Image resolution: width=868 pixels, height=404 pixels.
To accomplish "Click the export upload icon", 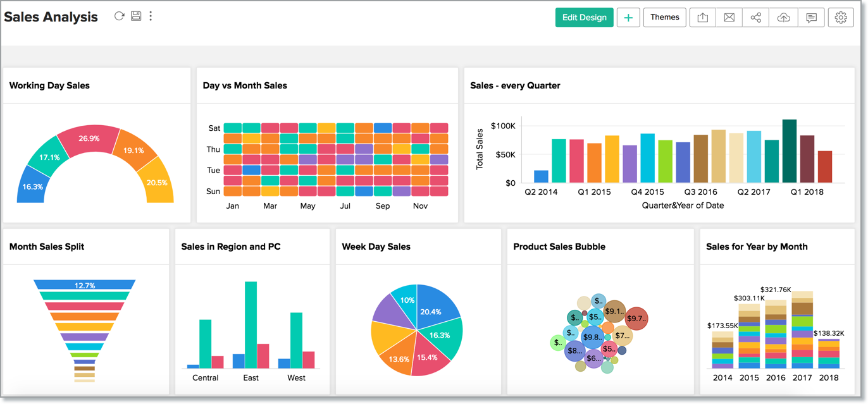I will [x=702, y=18].
